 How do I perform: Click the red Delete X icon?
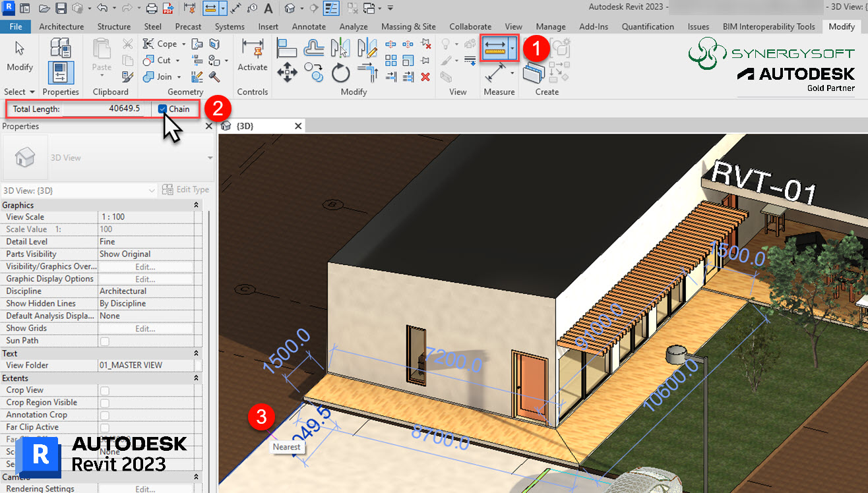click(x=425, y=76)
